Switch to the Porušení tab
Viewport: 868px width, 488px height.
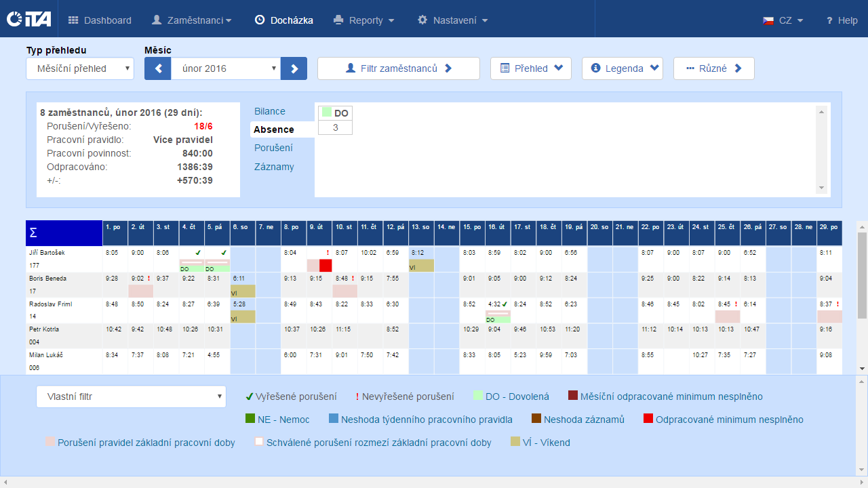coord(273,148)
